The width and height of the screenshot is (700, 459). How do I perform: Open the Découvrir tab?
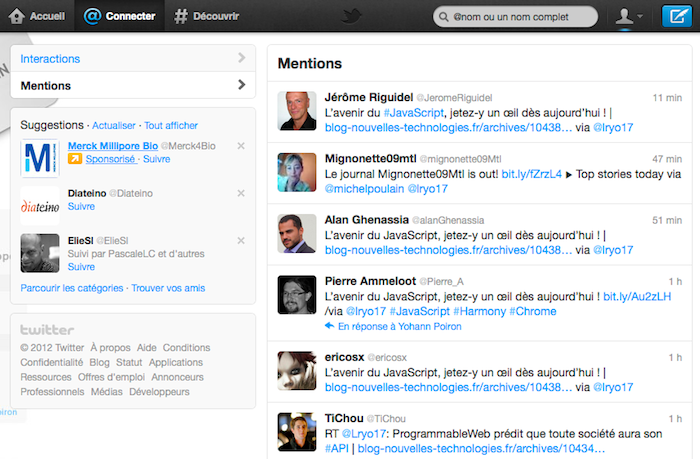tap(206, 16)
